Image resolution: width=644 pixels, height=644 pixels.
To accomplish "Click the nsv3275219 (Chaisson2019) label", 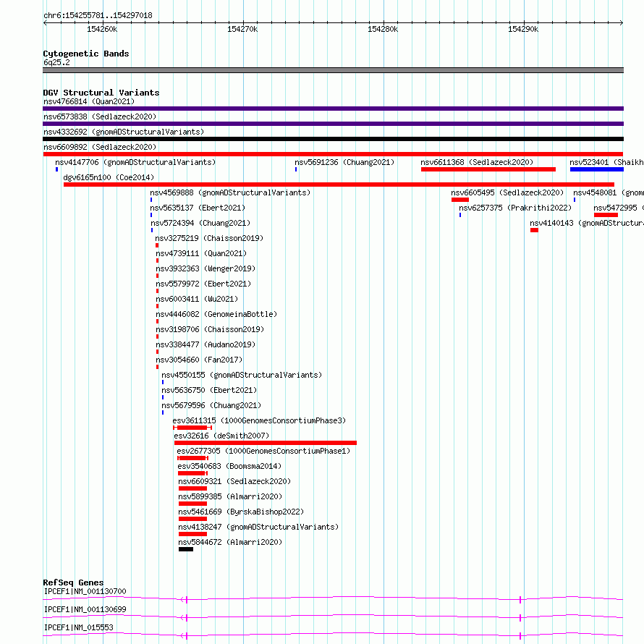I will [209, 238].
